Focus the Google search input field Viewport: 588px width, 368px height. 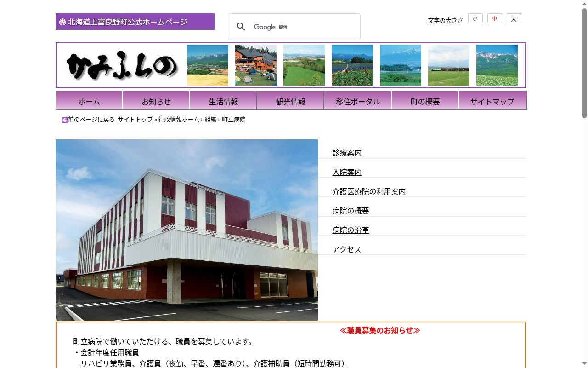pos(303,27)
